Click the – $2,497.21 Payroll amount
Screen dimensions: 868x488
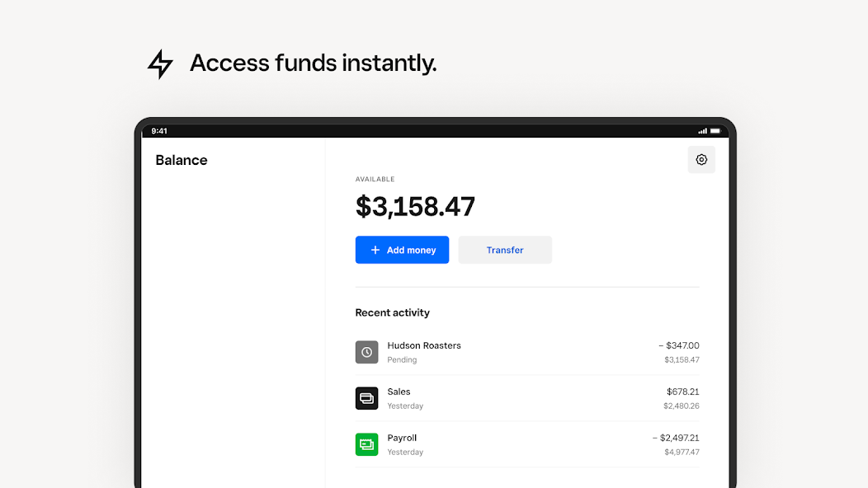(675, 438)
